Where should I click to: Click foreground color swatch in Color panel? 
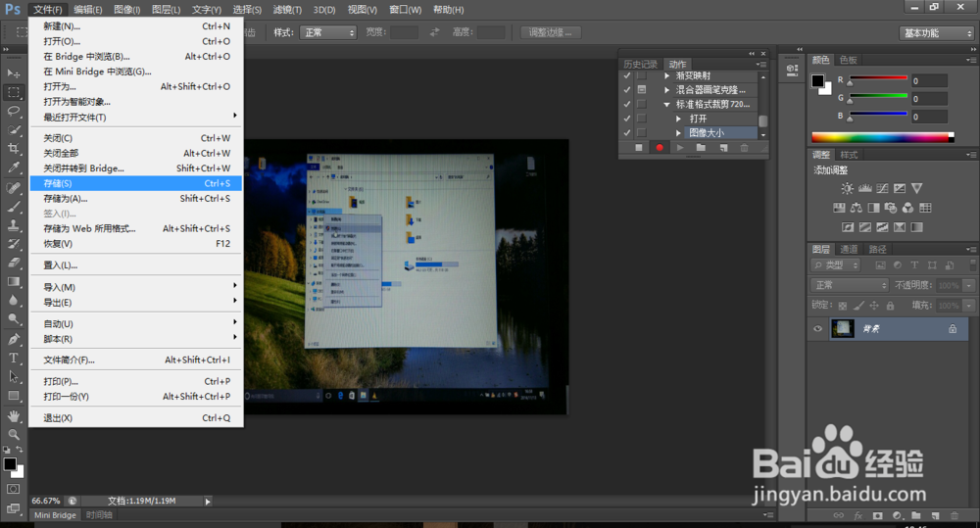click(x=817, y=80)
